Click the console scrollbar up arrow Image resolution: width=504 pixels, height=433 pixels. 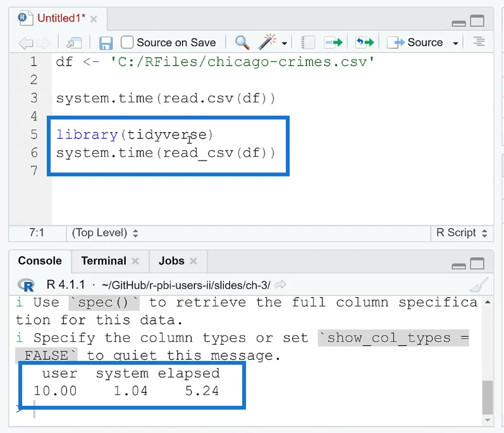(x=488, y=302)
